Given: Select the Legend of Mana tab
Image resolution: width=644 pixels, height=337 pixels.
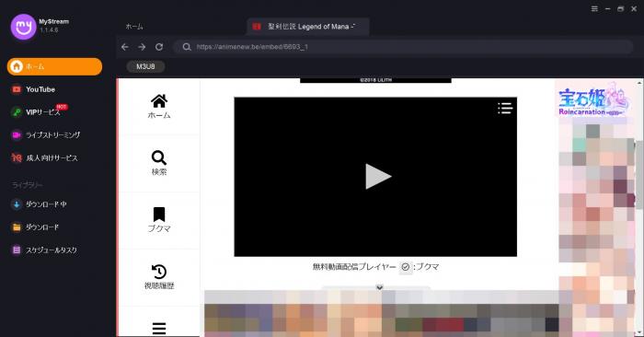Looking at the screenshot, I should [x=308, y=27].
